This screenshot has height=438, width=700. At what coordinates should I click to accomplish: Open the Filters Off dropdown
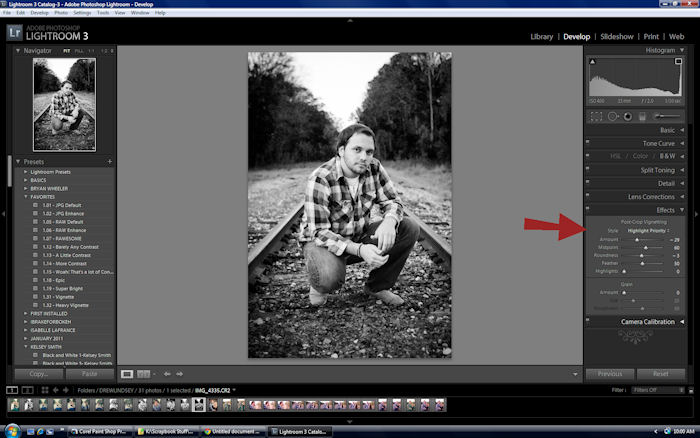658,390
